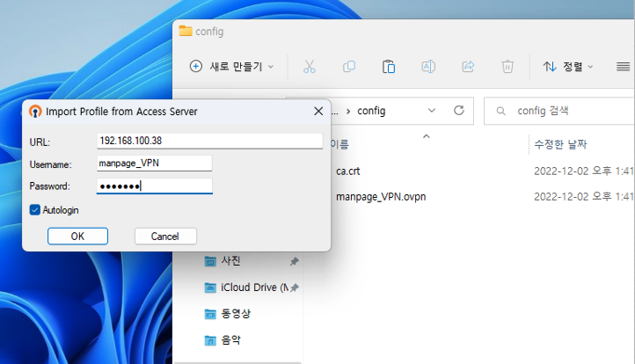Focus the URL input field
The height and width of the screenshot is (364, 635).
tap(210, 141)
